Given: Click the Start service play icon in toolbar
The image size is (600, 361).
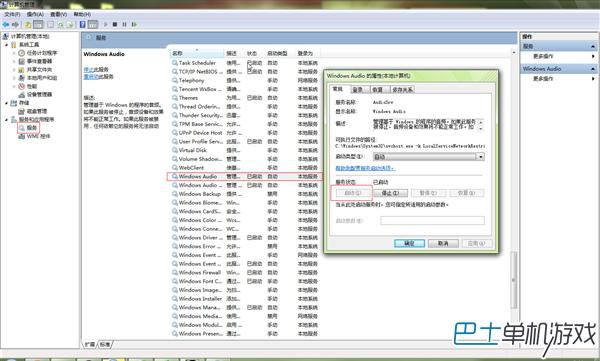Looking at the screenshot, I should tap(106, 25).
